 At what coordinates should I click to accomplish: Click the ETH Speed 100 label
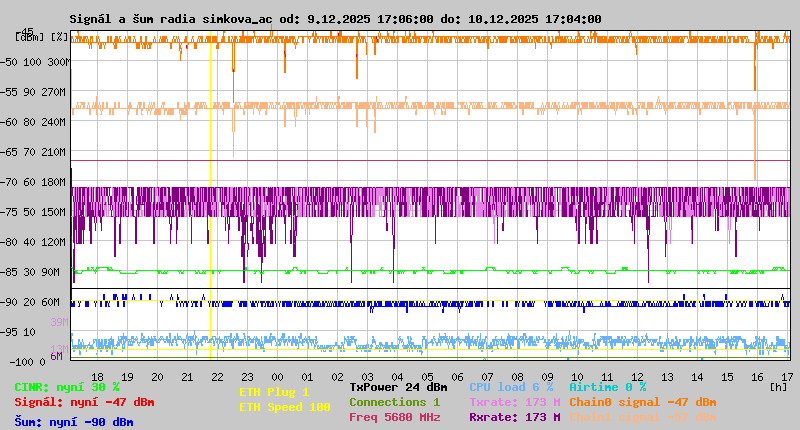284,407
